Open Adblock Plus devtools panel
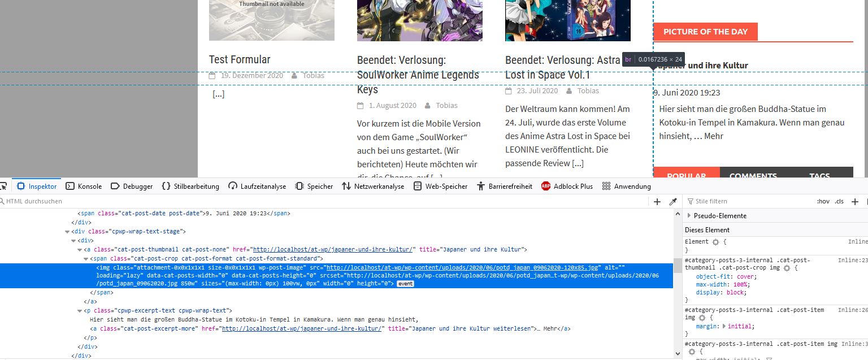Image resolution: width=868 pixels, height=360 pixels. click(x=567, y=186)
